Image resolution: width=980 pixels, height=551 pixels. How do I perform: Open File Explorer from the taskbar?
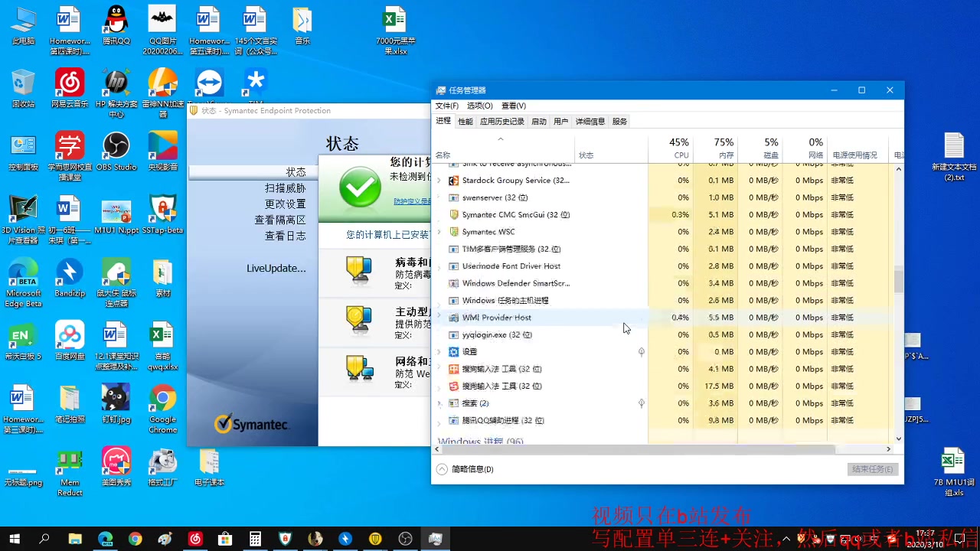pos(75,539)
